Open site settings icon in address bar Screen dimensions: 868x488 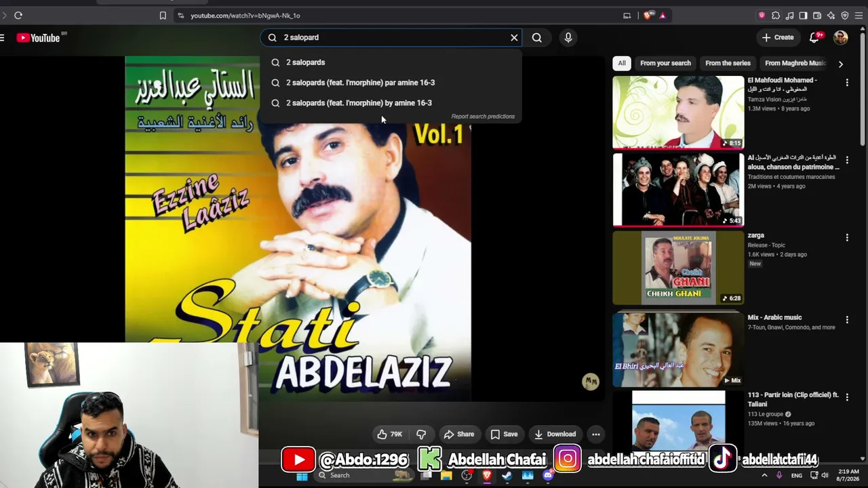180,16
